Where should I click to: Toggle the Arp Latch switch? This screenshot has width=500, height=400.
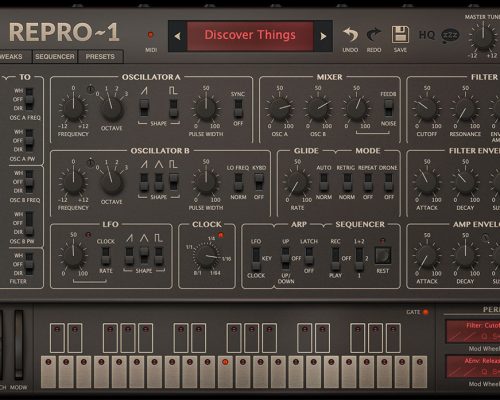[309, 256]
